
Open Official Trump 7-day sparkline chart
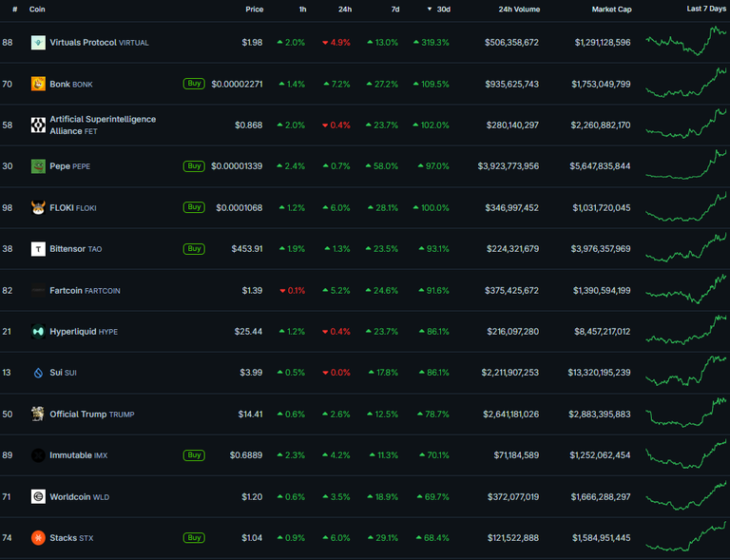coord(685,412)
